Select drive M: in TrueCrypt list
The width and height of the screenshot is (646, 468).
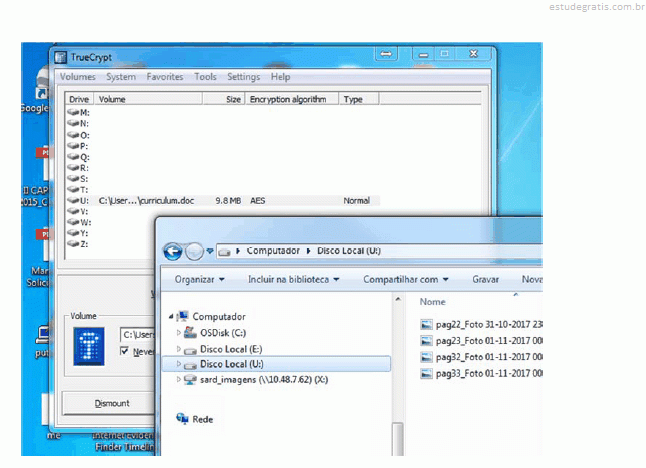pyautogui.click(x=79, y=112)
